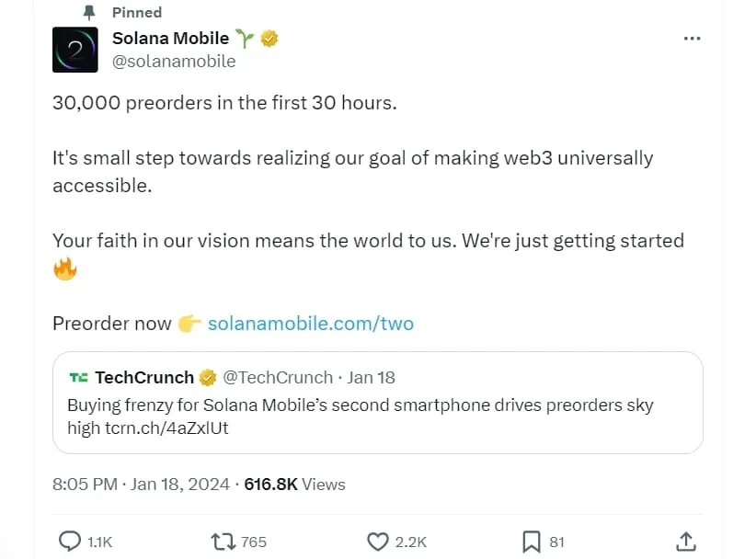Open the Solana Mobile profile avatar
756x559 pixels.
(x=75, y=50)
